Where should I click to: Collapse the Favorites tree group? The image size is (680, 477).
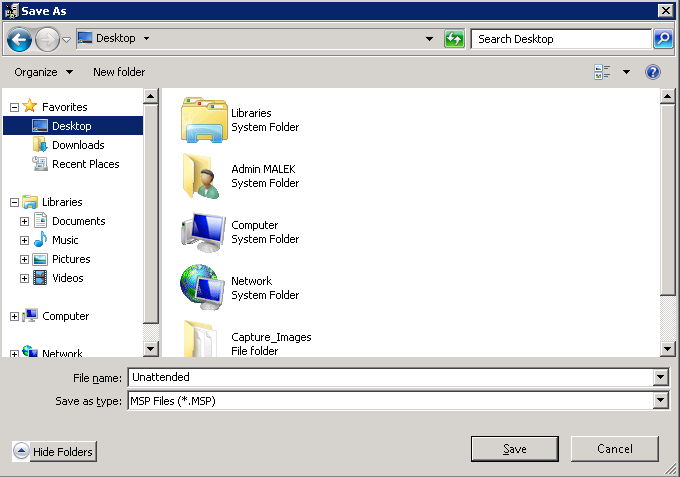pyautogui.click(x=14, y=107)
